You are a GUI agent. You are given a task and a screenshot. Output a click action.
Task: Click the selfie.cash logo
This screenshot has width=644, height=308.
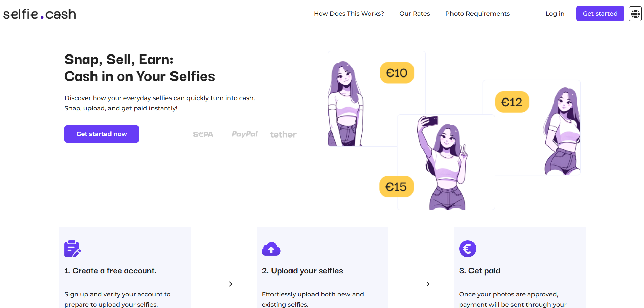(40, 14)
